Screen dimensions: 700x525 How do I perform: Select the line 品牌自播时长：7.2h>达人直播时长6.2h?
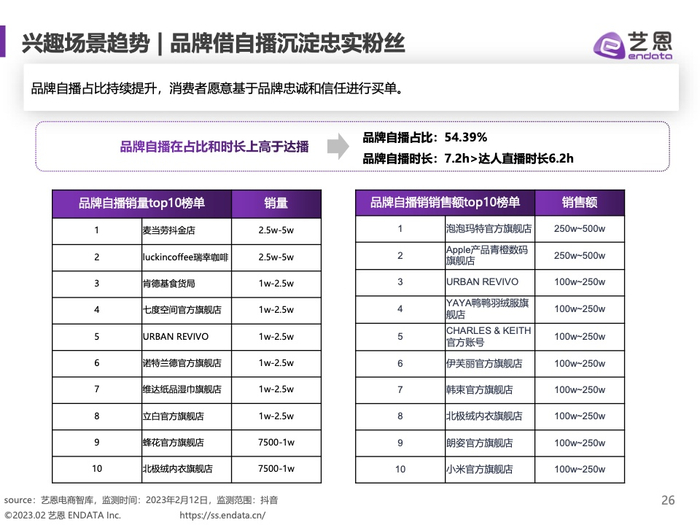pos(468,158)
